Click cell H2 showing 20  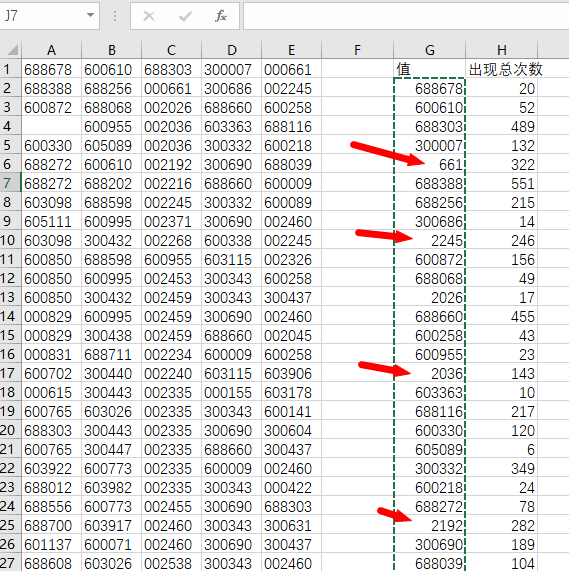coord(502,88)
